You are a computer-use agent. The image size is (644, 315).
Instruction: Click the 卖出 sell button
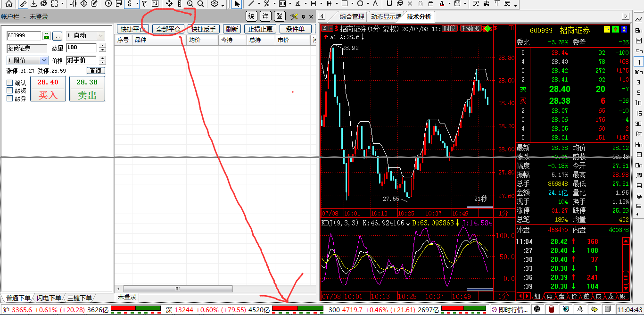point(87,89)
